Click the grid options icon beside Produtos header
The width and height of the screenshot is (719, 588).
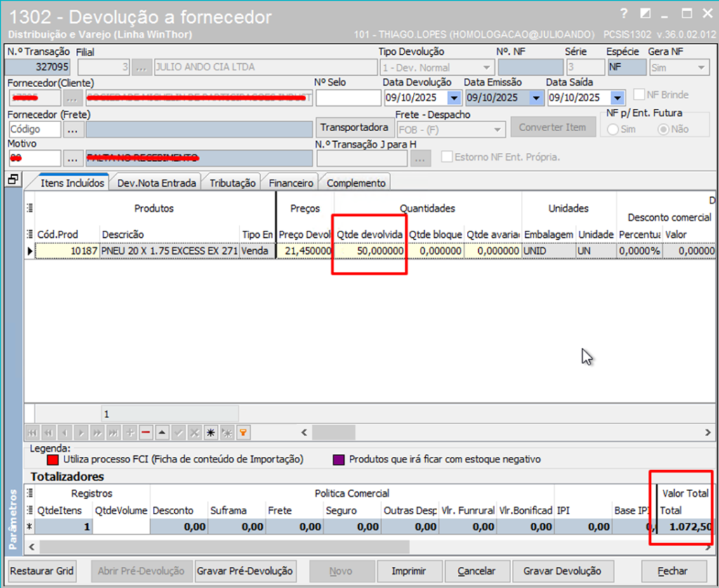(x=30, y=208)
